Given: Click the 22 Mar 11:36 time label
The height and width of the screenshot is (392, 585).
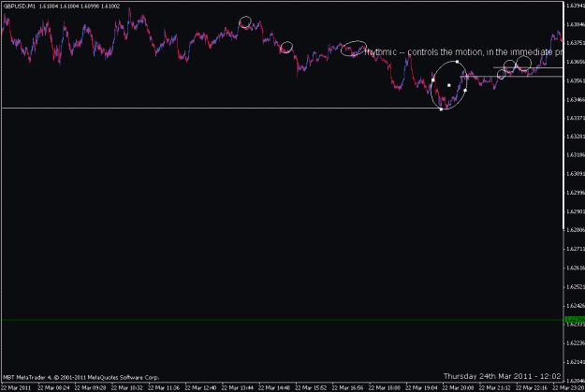Looking at the screenshot, I should tap(164, 388).
